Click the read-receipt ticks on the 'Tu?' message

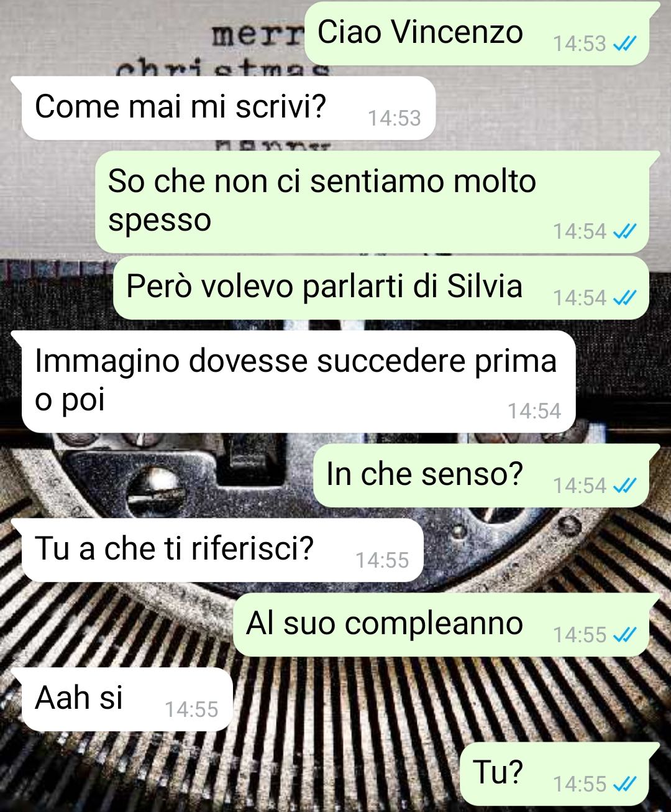click(x=624, y=784)
